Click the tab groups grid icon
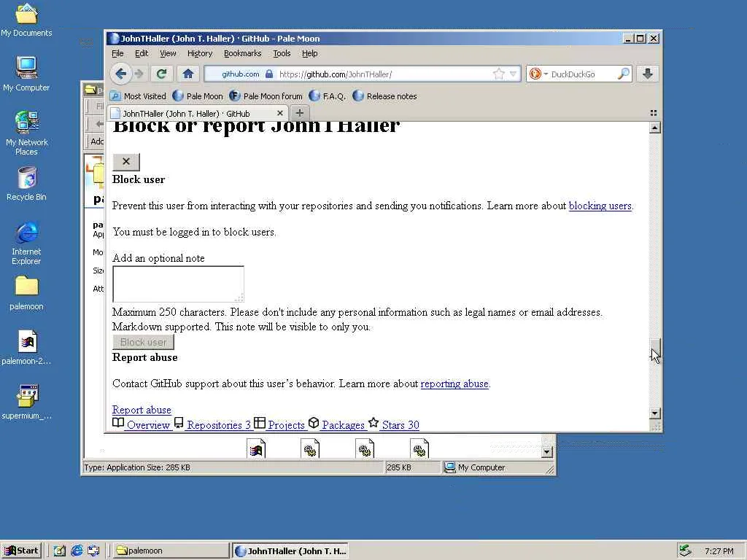 654,113
